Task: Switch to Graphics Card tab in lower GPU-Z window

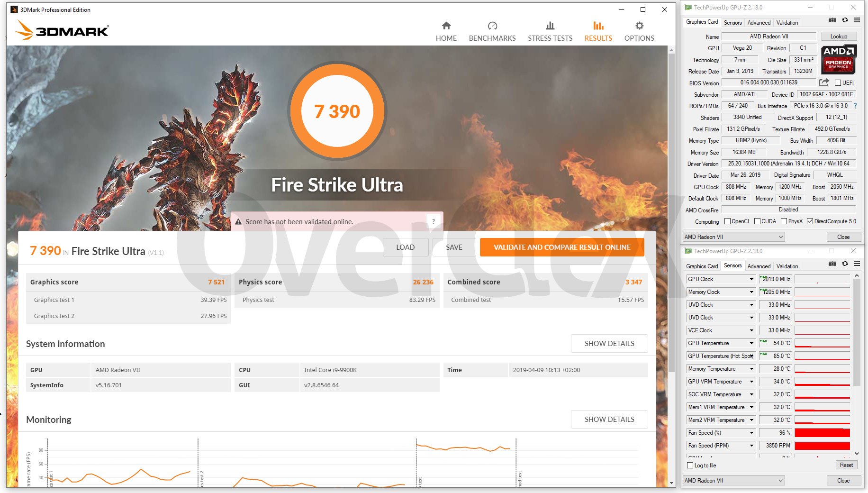Action: pos(702,266)
